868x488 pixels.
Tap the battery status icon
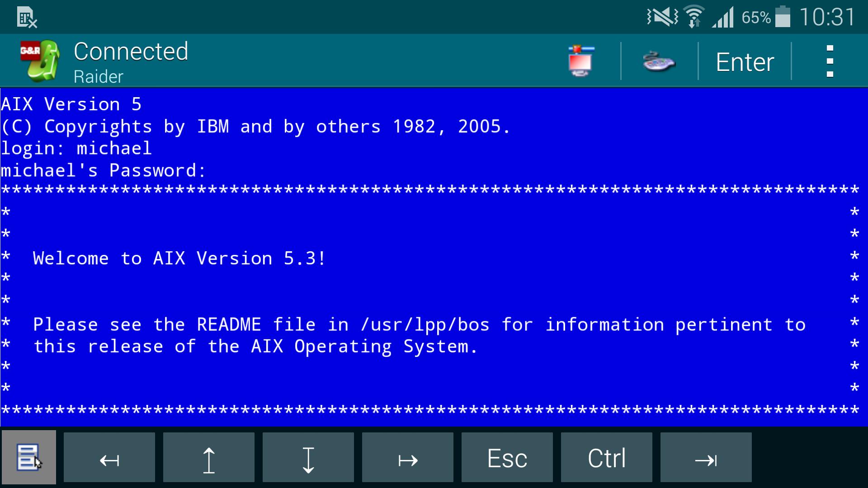[x=783, y=17]
